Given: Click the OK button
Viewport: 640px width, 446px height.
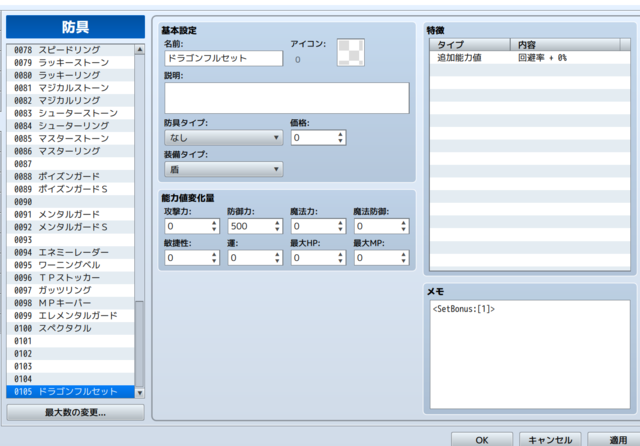Looking at the screenshot, I should (482, 439).
